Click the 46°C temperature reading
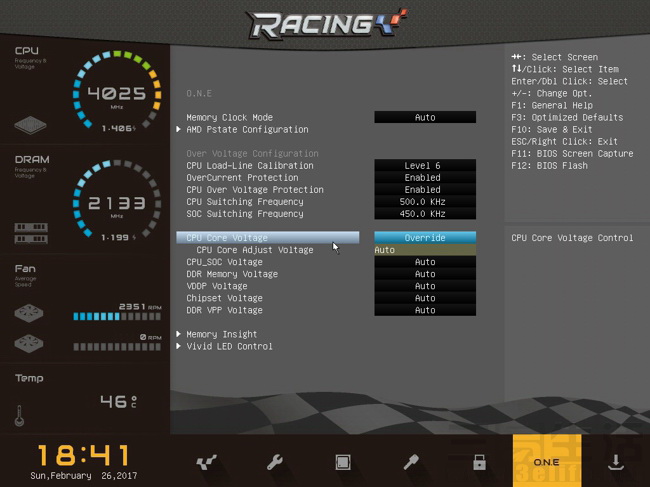Viewport: 650px width, 487px height. click(118, 401)
